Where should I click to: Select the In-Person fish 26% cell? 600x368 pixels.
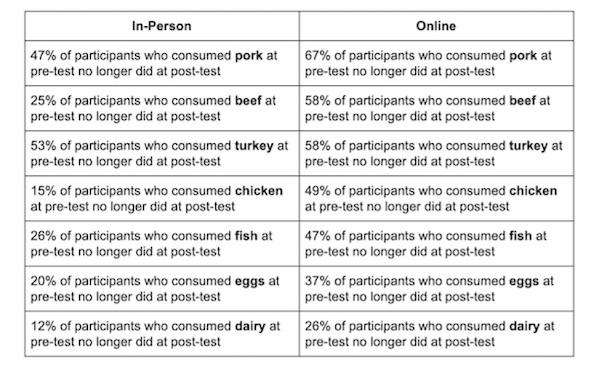click(162, 244)
